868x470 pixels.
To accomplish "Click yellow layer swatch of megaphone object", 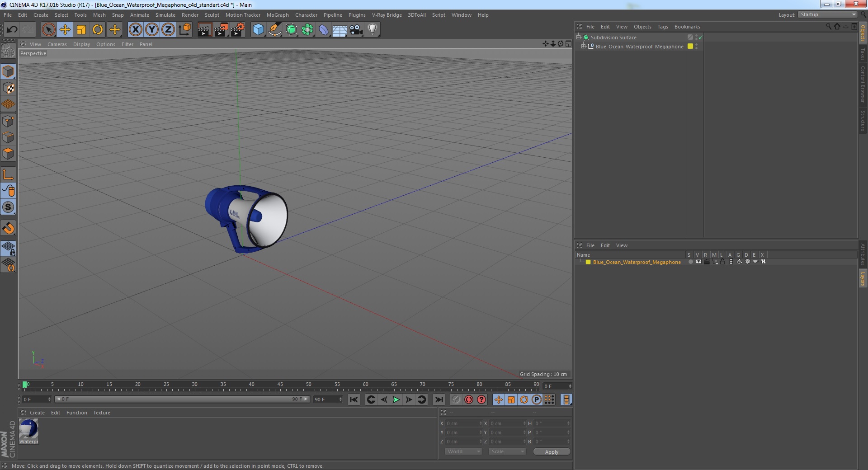I will (x=690, y=46).
